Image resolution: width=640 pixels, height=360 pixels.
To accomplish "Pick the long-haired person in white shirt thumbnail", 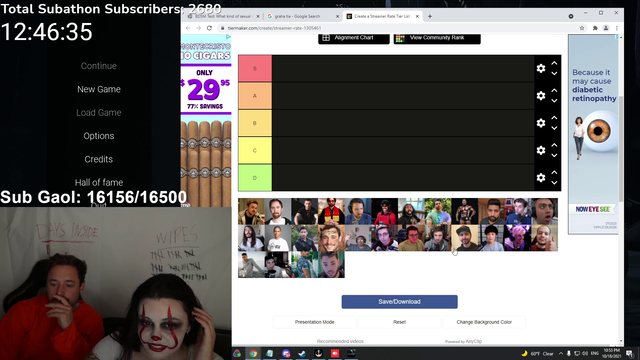I will click(x=251, y=238).
